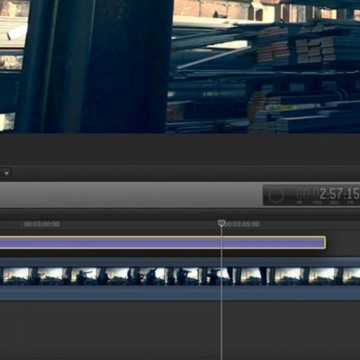Select the purple title clip
This screenshot has width=360, height=360.
162,243
